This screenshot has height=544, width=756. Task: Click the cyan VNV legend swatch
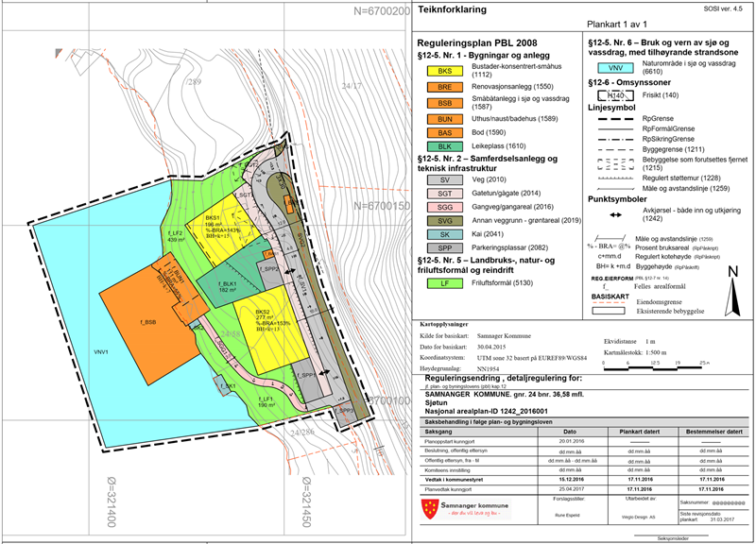pyautogui.click(x=615, y=69)
